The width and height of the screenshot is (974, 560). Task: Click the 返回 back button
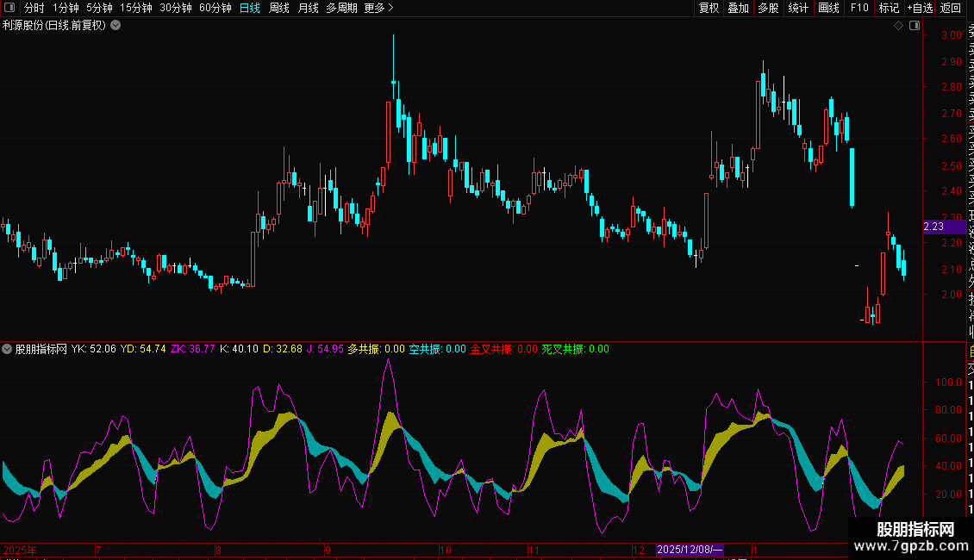click(x=951, y=8)
